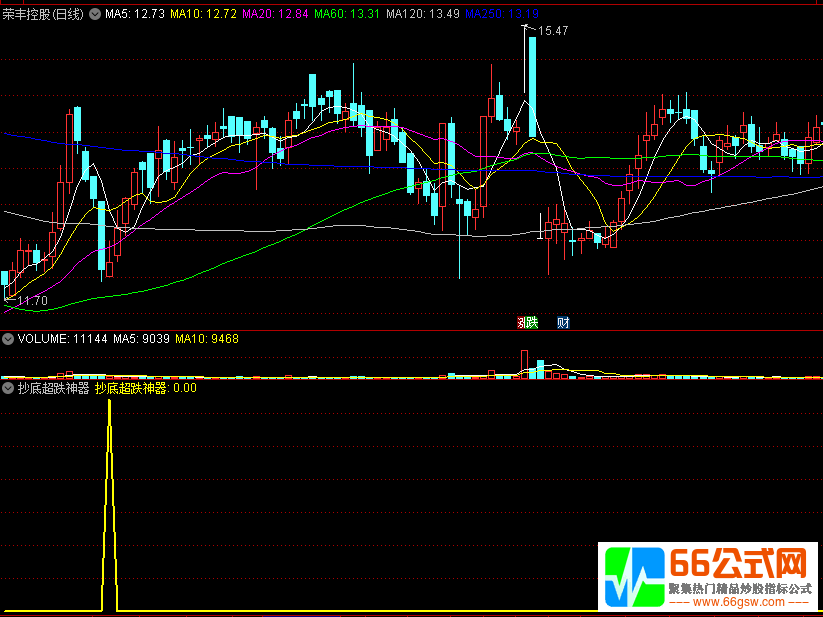The image size is (823, 617).
Task: Click the 11.70 low price marker
Action: tap(33, 300)
